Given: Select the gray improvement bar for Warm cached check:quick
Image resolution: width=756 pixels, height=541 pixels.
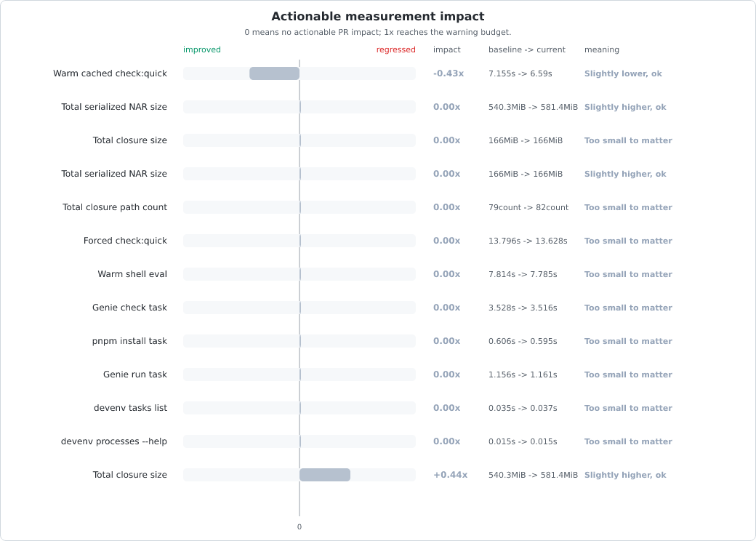Looking at the screenshot, I should 274,73.
